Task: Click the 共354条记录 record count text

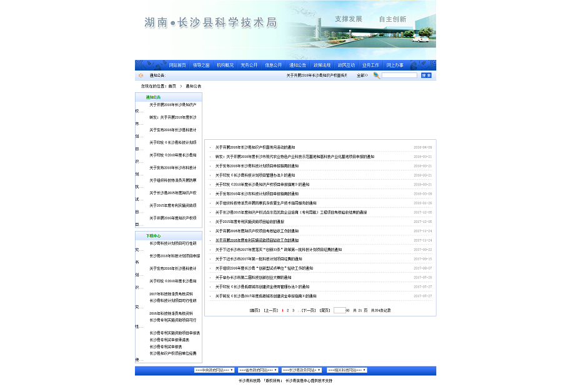Action: [381, 310]
